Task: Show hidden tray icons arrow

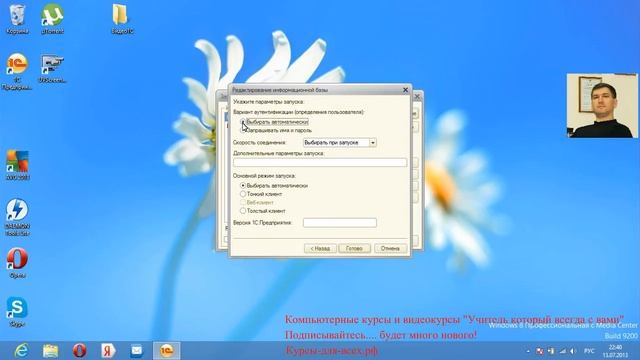Action: tap(528, 351)
